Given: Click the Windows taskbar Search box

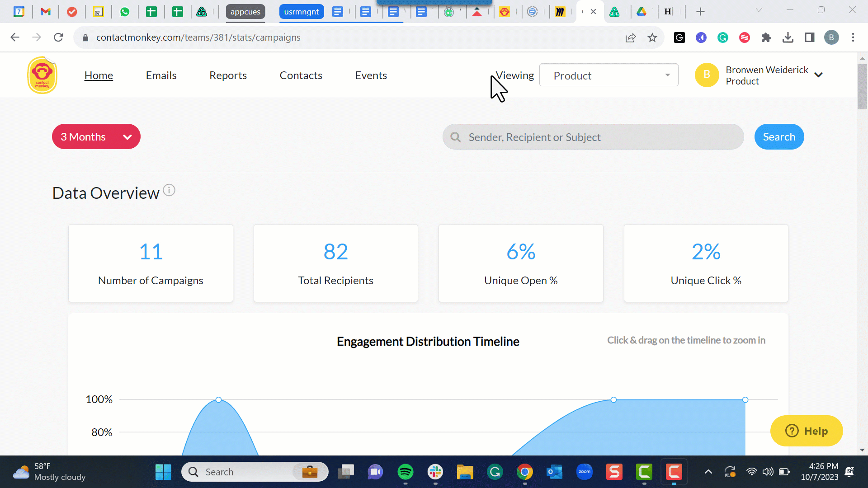Looking at the screenshot, I should pos(255,472).
